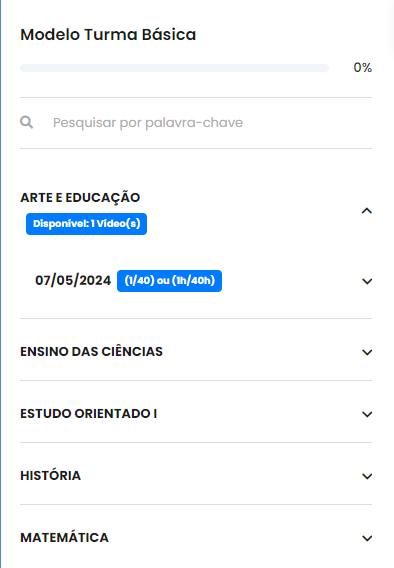This screenshot has width=394, height=568.
Task: Select the MATEMÁTICA subject label
Action: point(64,537)
